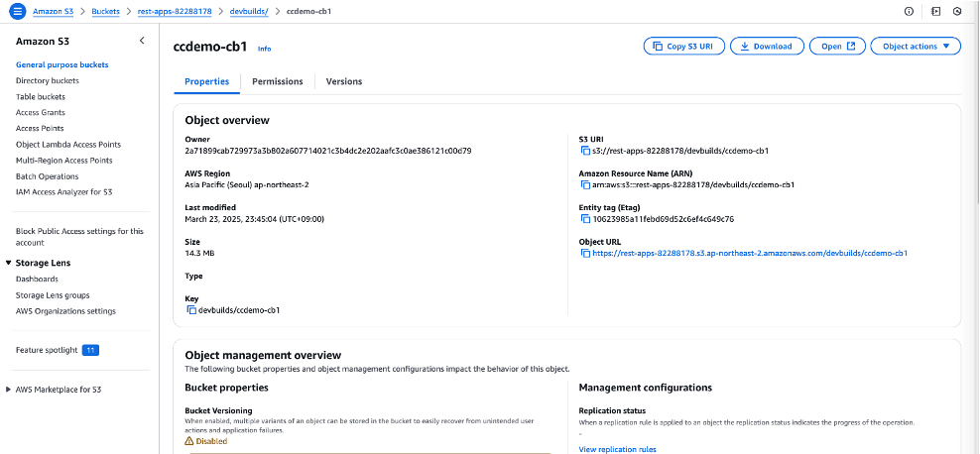Screen dimensions: 980x454
Task: Click the clock-style settings icon at top right
Action: click(957, 11)
